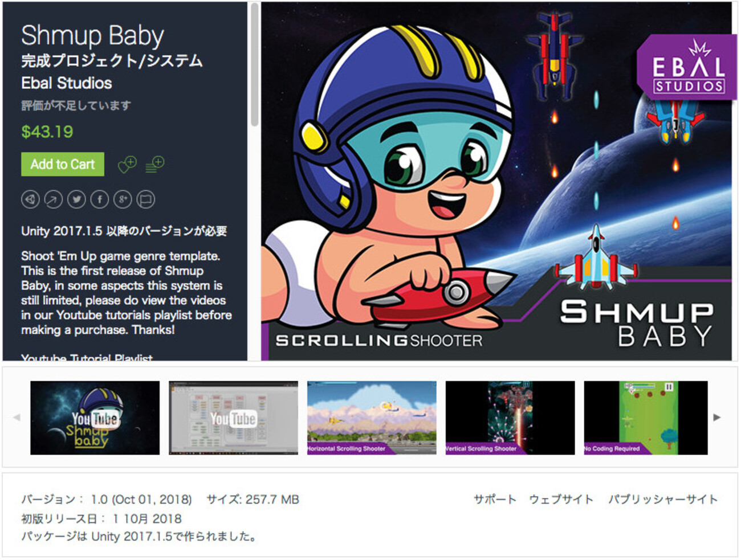The width and height of the screenshot is (741, 560).
Task: Report asset using flag icon
Action: click(x=146, y=199)
